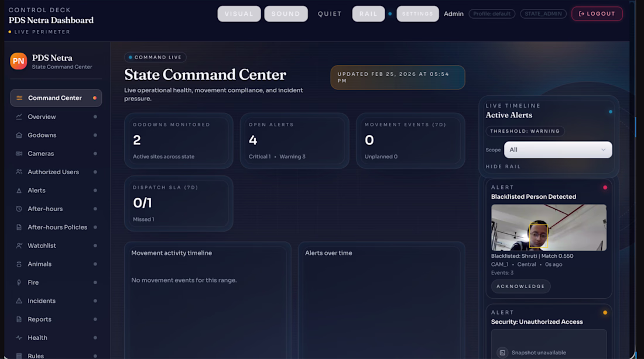Click the Cameras icon in sidebar
Screen dimensions: 644x359
coord(19,153)
